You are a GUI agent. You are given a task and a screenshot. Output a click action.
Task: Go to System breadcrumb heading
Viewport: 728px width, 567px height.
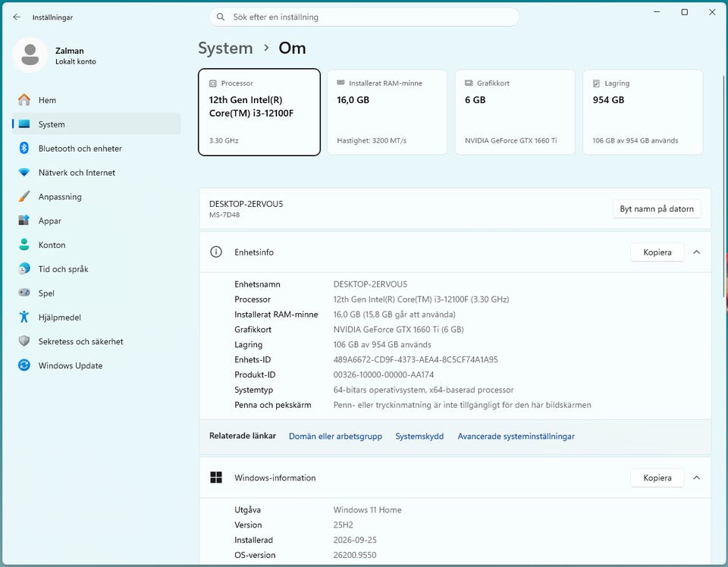(x=226, y=49)
